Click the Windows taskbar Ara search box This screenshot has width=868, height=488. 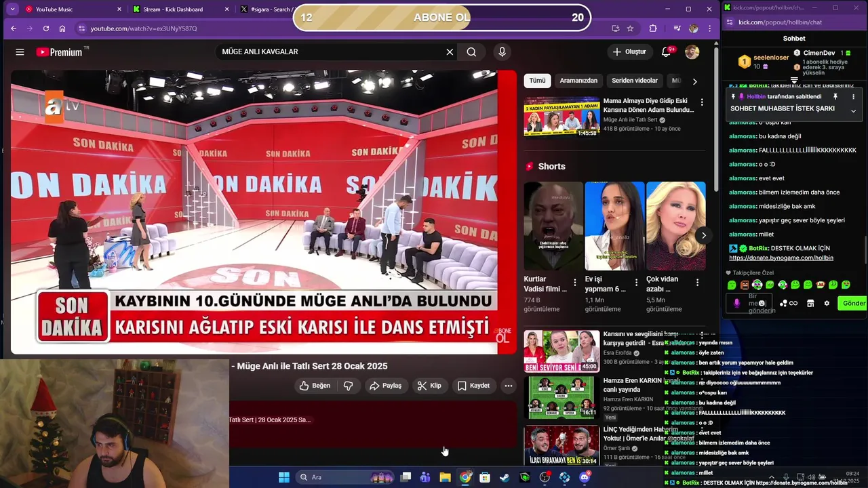[x=346, y=477]
